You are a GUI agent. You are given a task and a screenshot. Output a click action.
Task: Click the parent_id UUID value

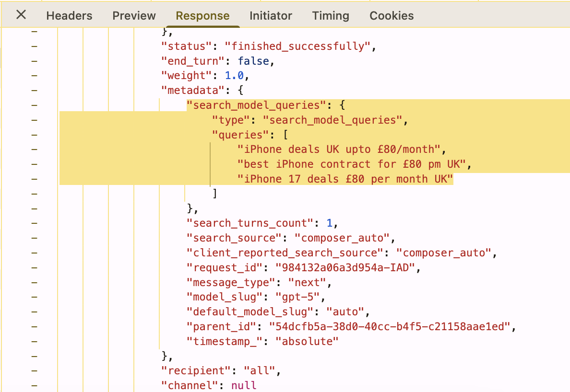click(390, 327)
